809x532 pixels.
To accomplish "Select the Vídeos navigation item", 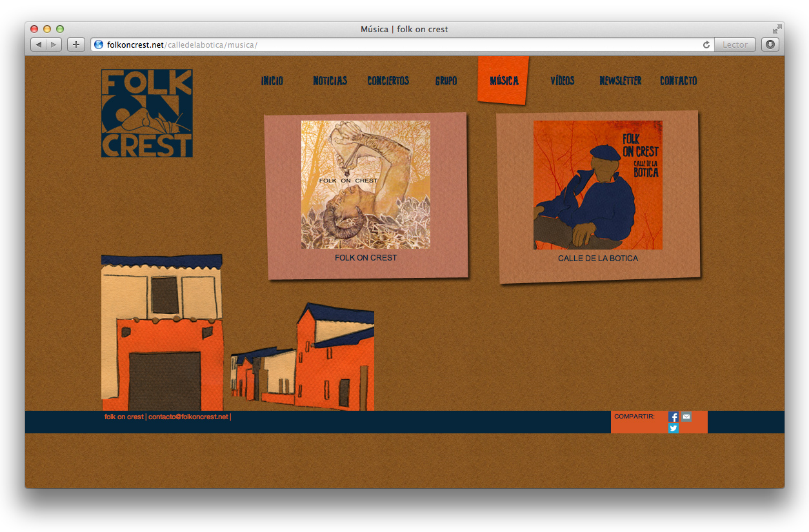I will pos(562,81).
